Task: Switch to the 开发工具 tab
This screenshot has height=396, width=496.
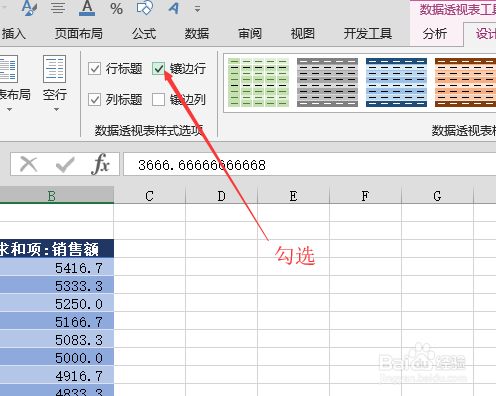Action: (368, 34)
